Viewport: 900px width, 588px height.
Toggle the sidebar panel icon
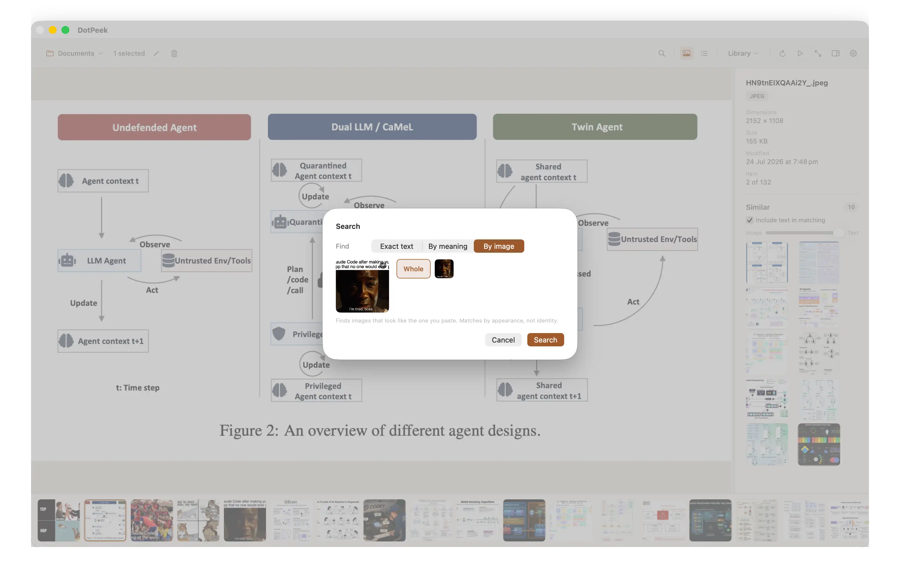pos(836,53)
